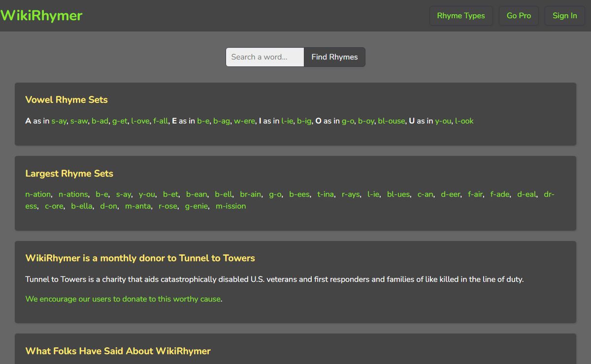Select the m-anta rhyme set
The height and width of the screenshot is (364, 591).
pyautogui.click(x=138, y=206)
